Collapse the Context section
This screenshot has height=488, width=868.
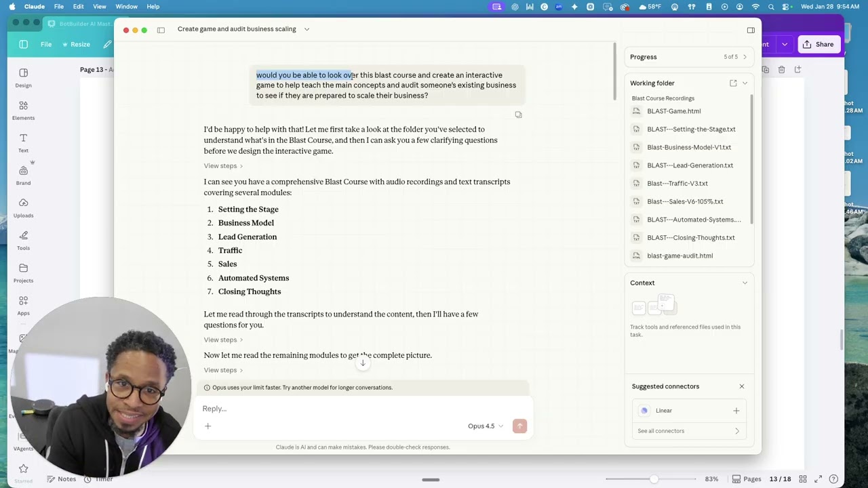(x=745, y=283)
